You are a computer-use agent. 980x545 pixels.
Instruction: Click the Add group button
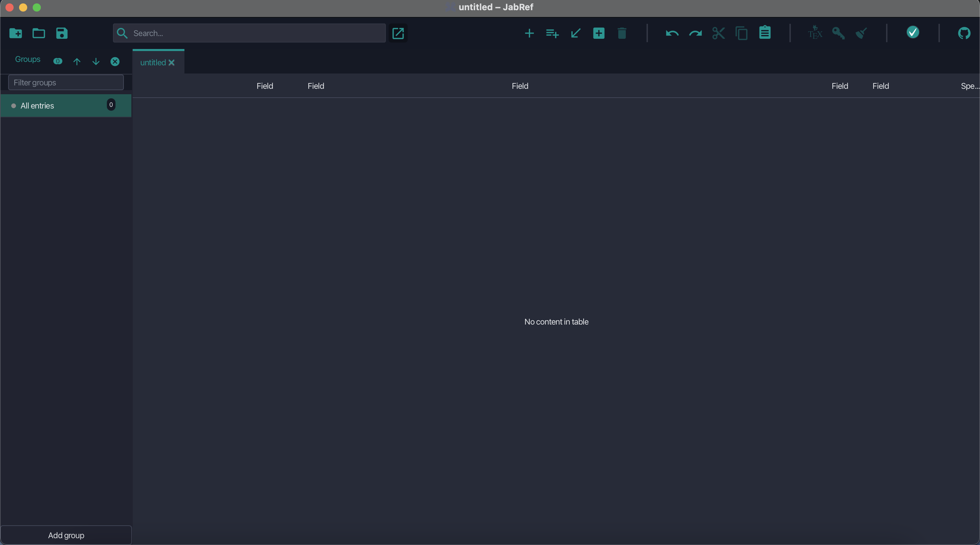click(66, 535)
